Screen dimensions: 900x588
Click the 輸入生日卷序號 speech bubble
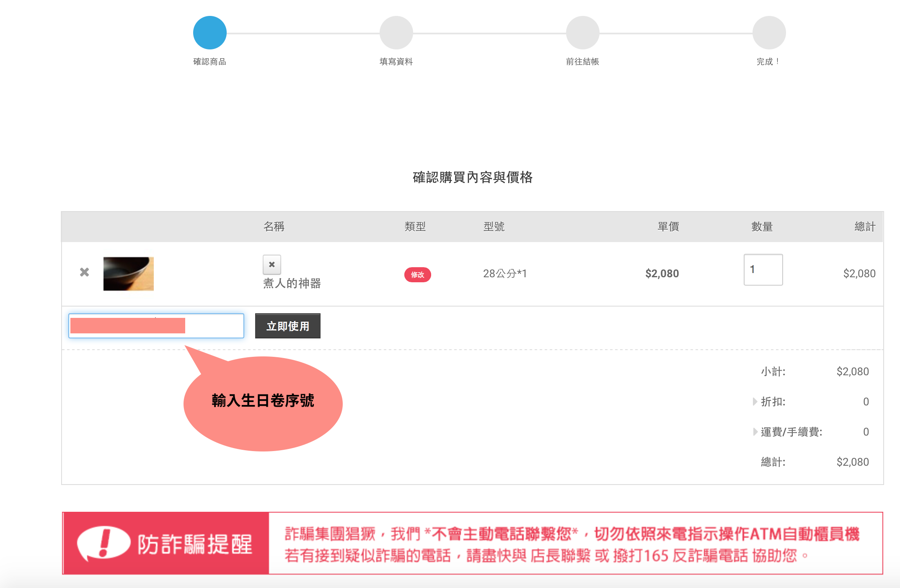coord(263,403)
